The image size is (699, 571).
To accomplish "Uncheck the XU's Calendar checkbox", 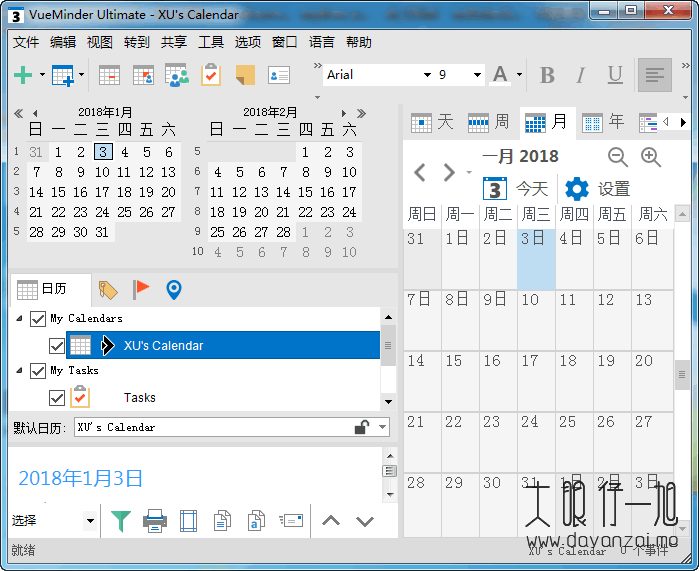I will [57, 346].
